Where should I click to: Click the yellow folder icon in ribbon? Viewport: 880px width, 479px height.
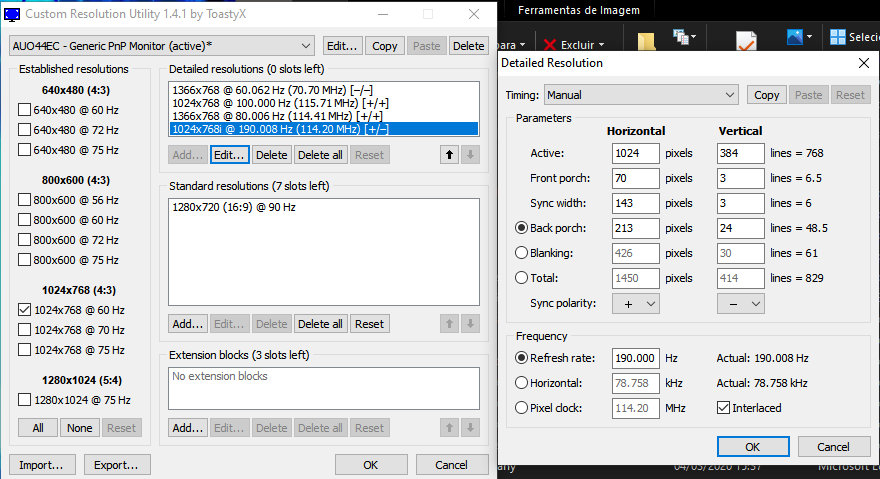[x=646, y=40]
